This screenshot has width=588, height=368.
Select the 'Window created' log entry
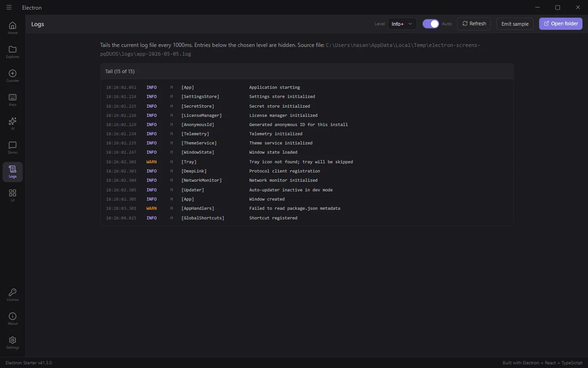click(x=267, y=199)
